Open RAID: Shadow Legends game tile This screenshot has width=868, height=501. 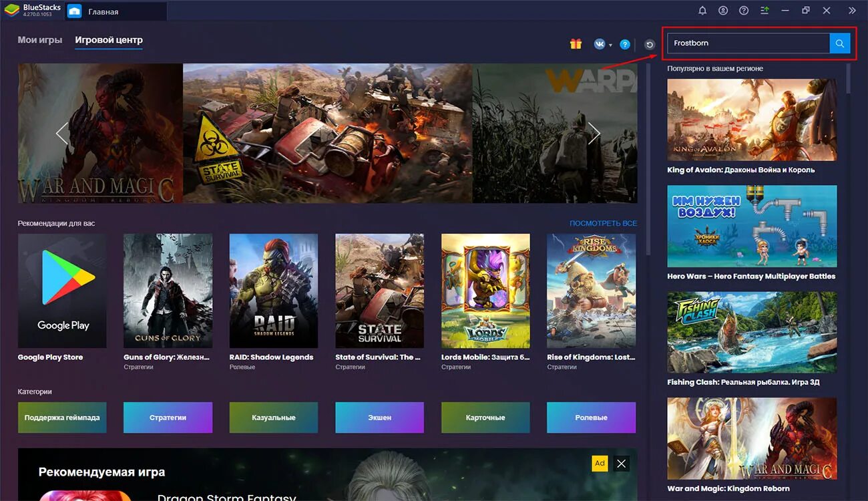click(x=274, y=291)
